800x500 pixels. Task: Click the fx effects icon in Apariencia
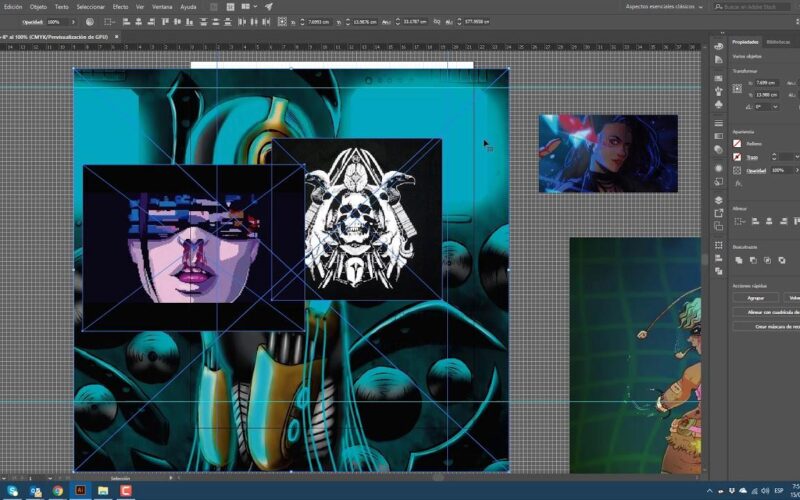coord(738,183)
